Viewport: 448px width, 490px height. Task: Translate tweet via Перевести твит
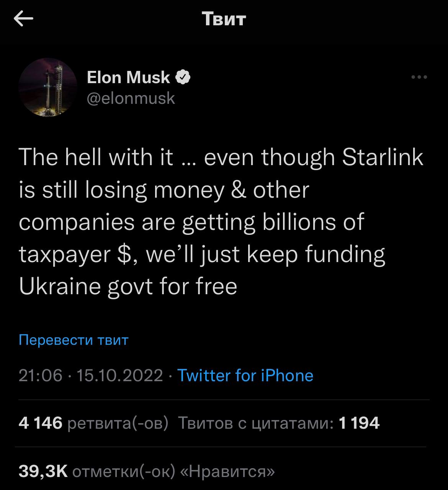point(74,340)
